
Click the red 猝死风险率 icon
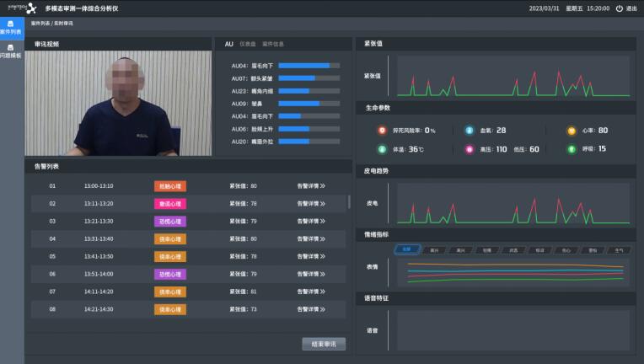[x=384, y=131]
